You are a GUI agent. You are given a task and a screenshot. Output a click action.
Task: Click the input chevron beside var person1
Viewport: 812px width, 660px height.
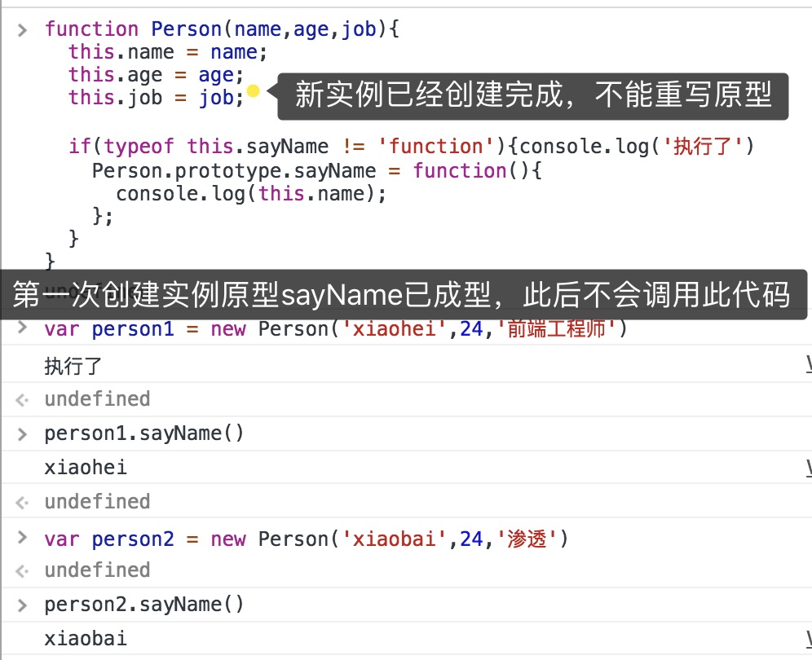click(23, 330)
